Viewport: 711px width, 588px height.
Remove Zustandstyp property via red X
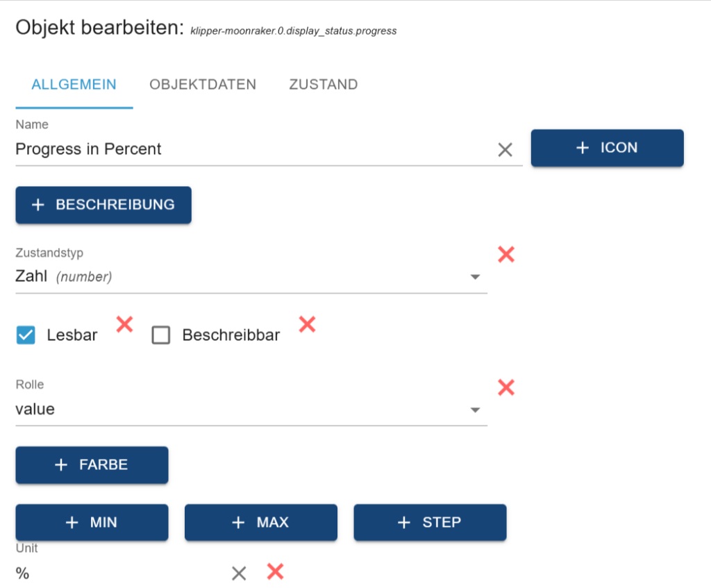pos(506,255)
